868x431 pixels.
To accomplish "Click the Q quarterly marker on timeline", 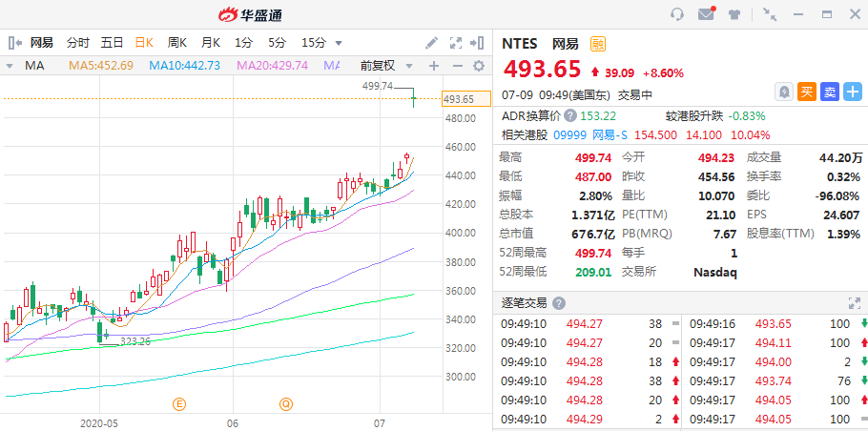I will click(285, 404).
